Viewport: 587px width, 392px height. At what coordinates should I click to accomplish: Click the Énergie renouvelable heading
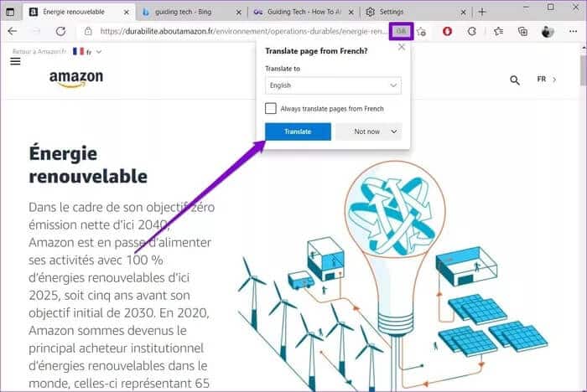click(x=88, y=164)
